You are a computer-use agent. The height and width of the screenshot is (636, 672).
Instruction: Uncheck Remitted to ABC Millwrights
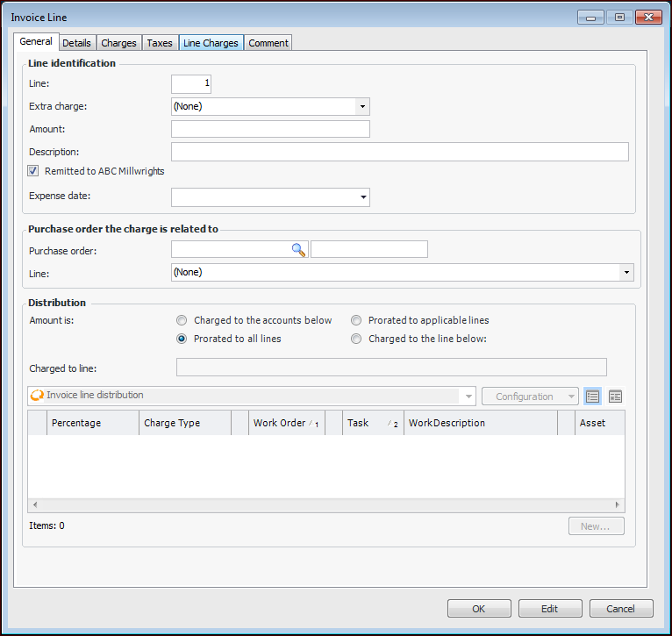(33, 171)
